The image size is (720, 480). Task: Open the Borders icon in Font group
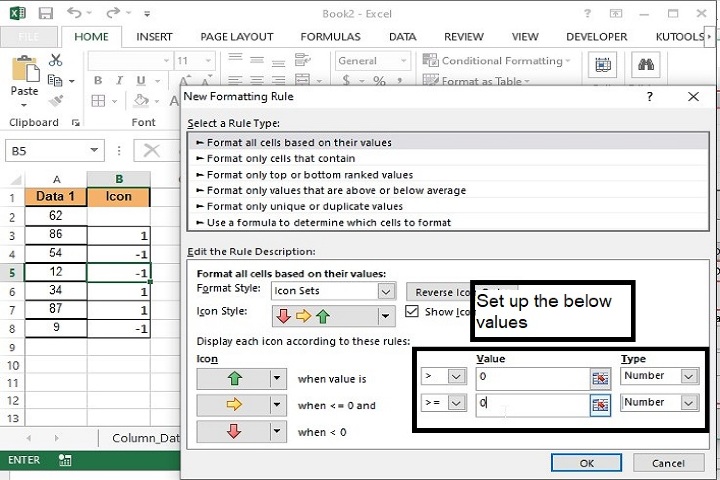point(98,101)
